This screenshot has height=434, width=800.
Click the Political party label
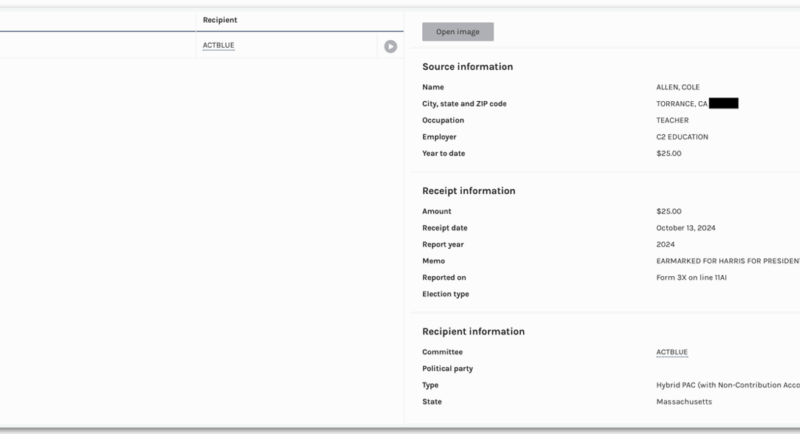coord(447,369)
